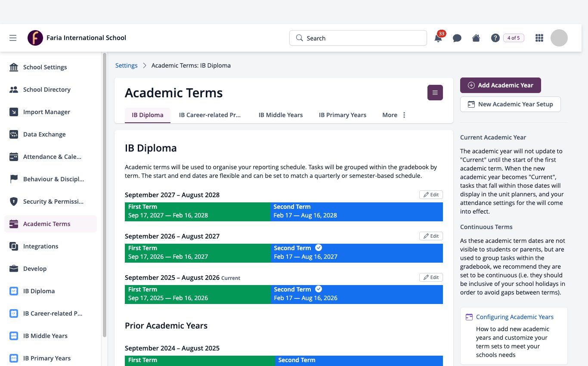Click the Integrations icon in sidebar
This screenshot has width=588, height=366.
click(x=14, y=246)
